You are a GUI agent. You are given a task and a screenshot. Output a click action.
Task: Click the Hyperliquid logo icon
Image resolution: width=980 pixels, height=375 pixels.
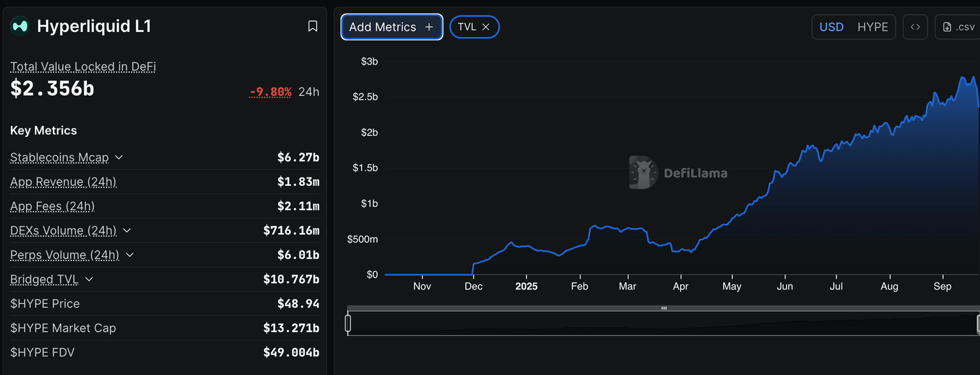tap(20, 26)
